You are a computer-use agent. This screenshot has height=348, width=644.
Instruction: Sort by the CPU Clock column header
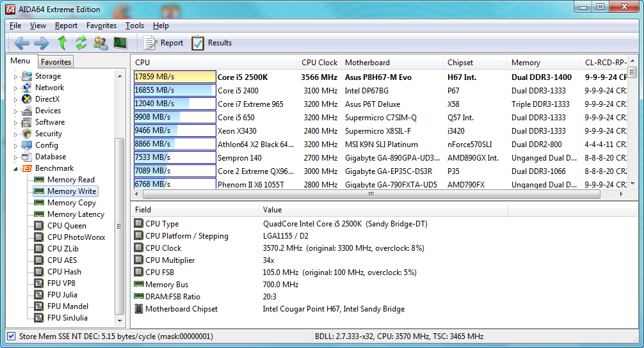click(319, 63)
